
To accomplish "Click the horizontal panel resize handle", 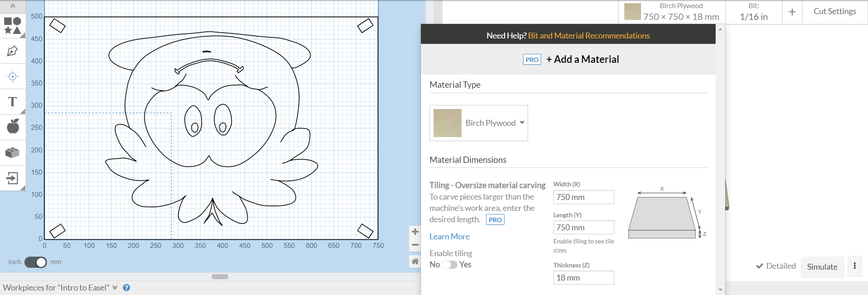I will tap(220, 276).
